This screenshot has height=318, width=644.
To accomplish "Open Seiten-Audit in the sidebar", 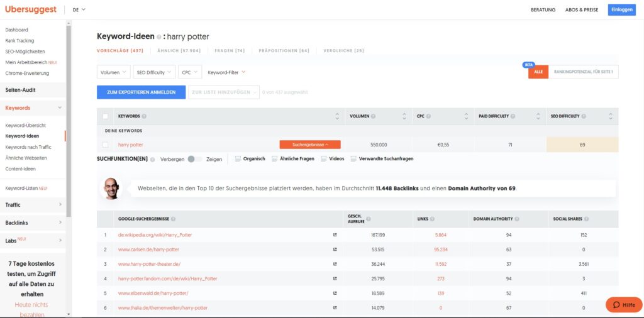I will pos(33,90).
